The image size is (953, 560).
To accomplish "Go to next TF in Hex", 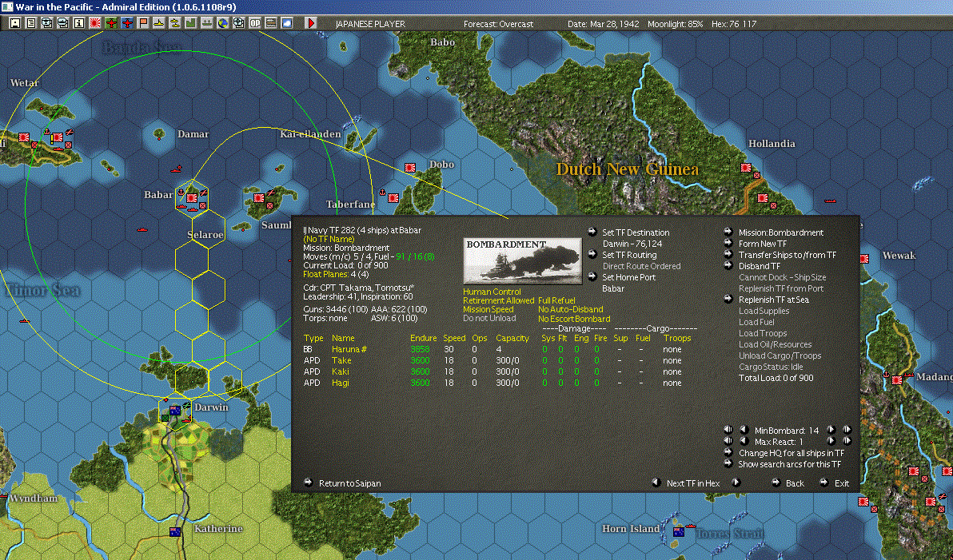I will point(736,483).
